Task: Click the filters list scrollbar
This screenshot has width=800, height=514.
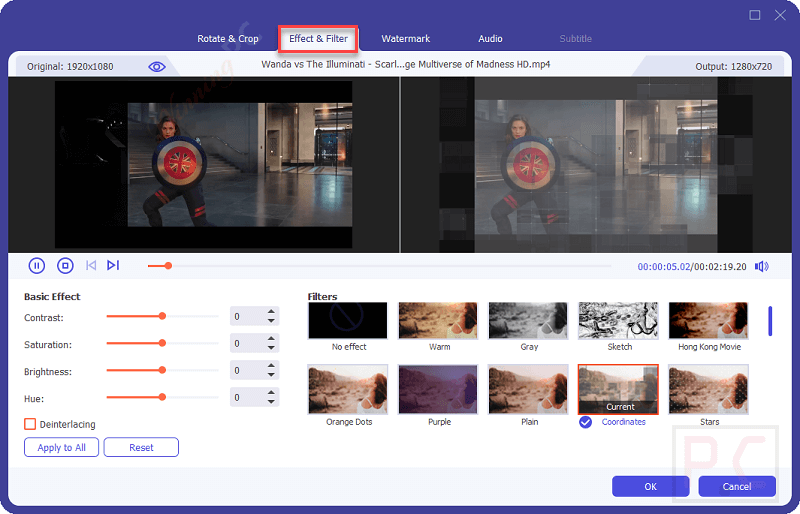Action: [x=770, y=321]
